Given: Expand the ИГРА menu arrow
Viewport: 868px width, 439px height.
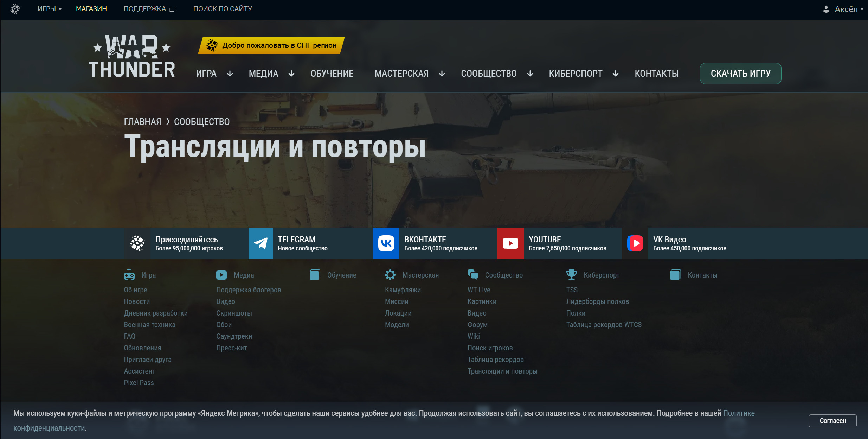Looking at the screenshot, I should tap(230, 74).
